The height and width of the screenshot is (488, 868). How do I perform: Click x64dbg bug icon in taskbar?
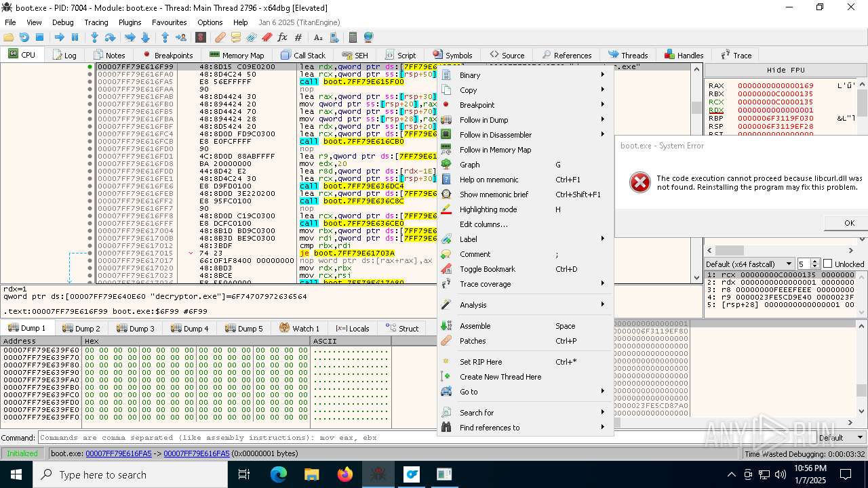click(378, 474)
